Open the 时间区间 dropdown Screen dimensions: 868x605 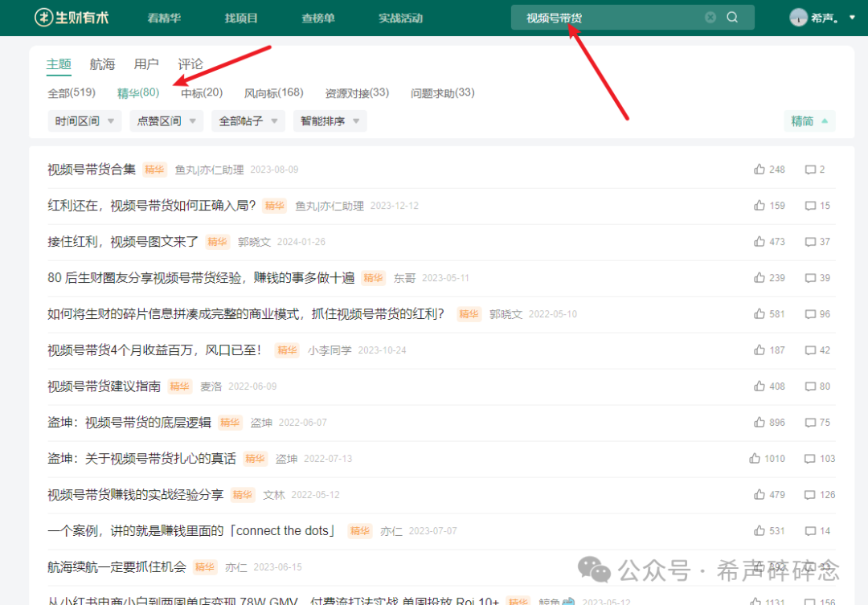coord(84,120)
